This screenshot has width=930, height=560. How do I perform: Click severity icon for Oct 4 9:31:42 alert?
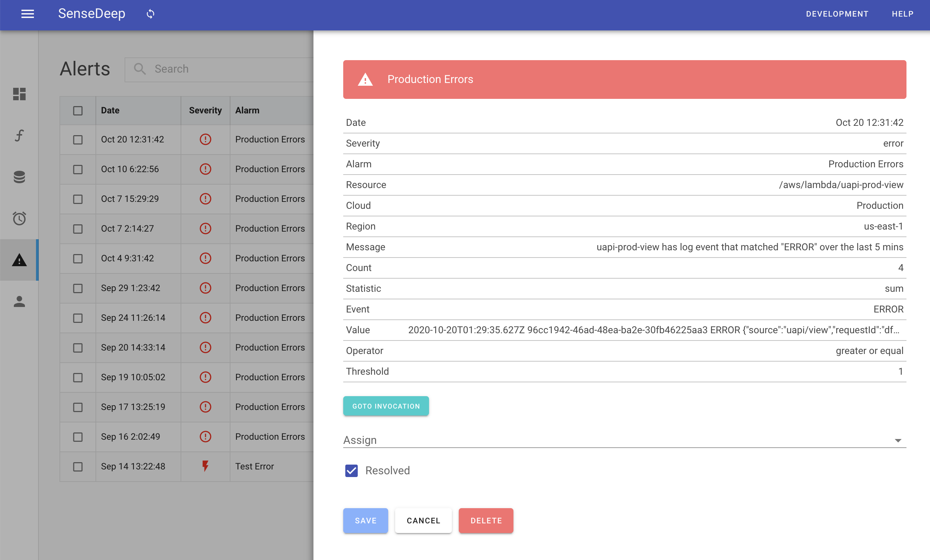(x=205, y=258)
